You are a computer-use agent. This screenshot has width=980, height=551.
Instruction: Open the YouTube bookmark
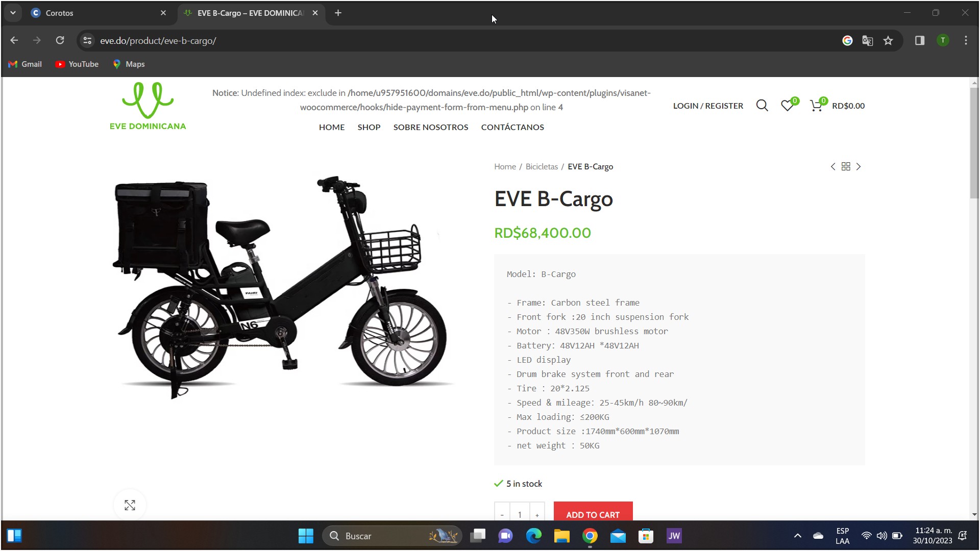[x=77, y=64]
